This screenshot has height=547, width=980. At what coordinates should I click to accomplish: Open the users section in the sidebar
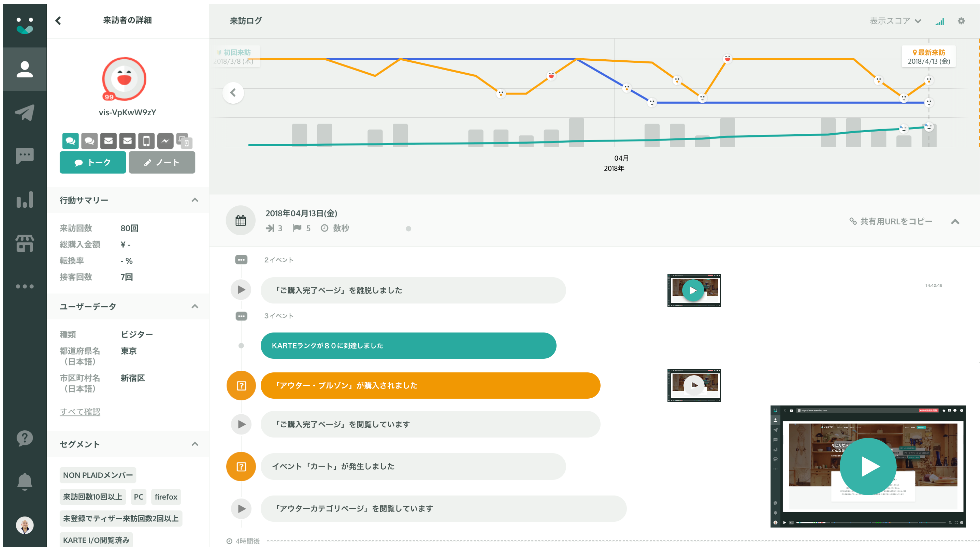(x=25, y=69)
